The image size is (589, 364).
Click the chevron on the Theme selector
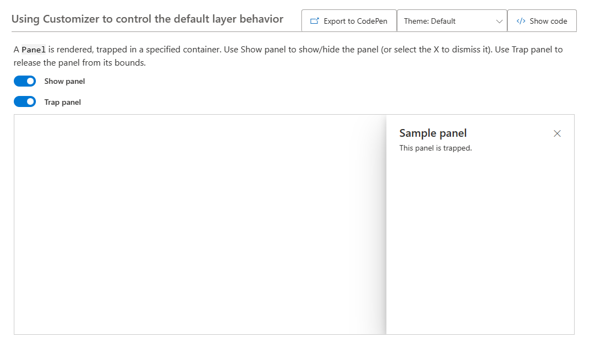[500, 20]
